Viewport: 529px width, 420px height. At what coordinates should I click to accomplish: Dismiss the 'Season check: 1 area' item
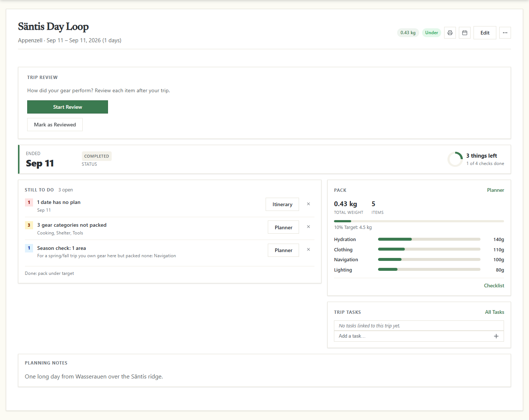tap(309, 250)
